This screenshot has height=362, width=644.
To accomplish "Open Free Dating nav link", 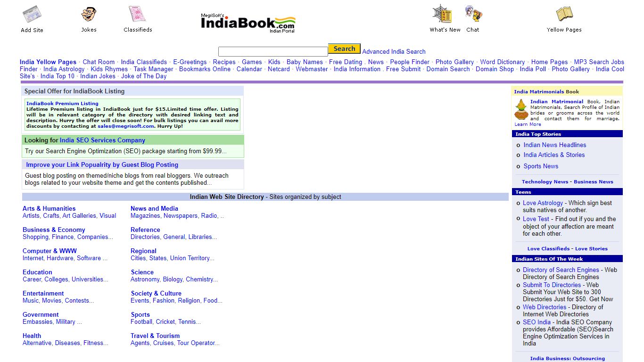I will pyautogui.click(x=346, y=62).
